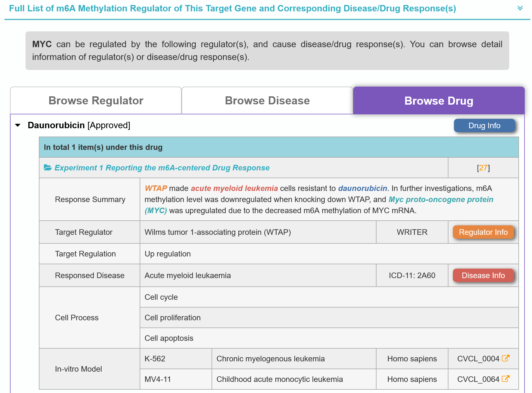Image resolution: width=532 pixels, height=393 pixels.
Task: Collapse section using double chevron icon
Action: click(x=520, y=8)
